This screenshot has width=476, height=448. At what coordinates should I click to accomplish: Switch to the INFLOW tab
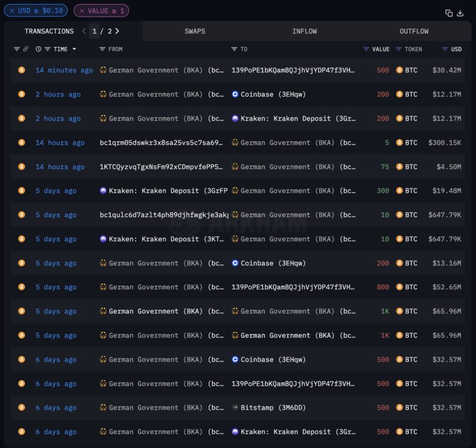[305, 31]
